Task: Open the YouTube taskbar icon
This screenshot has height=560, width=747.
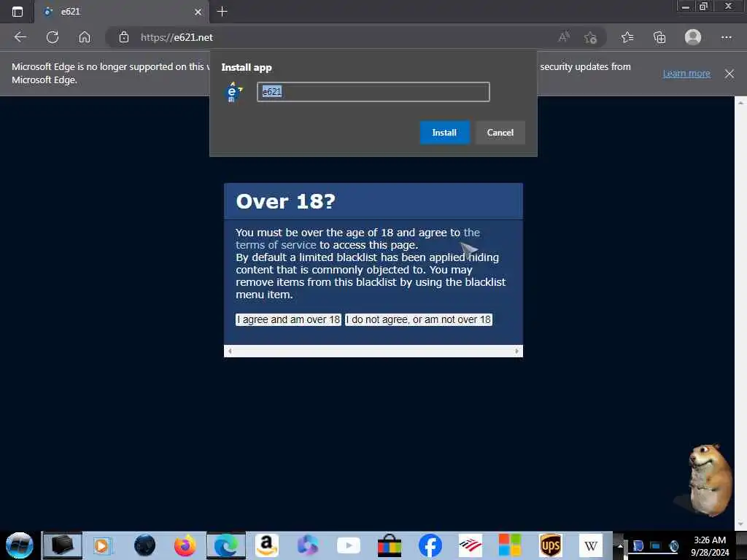Action: click(x=348, y=545)
